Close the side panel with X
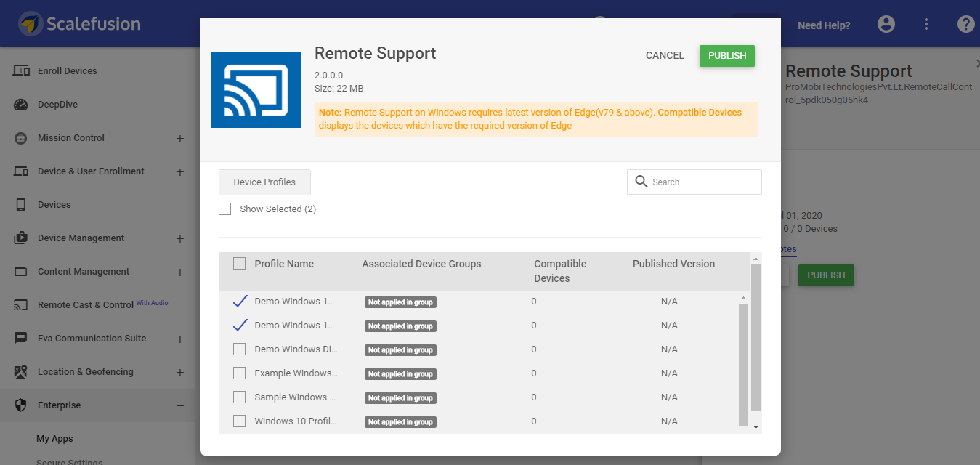Screen dimensions: 980x465 click(x=976, y=65)
